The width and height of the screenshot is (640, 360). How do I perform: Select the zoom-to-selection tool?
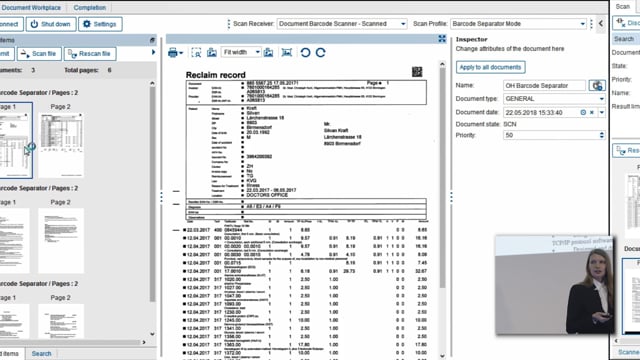click(196, 53)
